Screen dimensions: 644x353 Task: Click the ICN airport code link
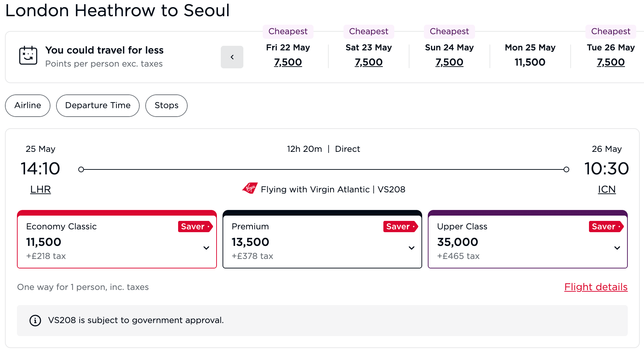tap(607, 190)
